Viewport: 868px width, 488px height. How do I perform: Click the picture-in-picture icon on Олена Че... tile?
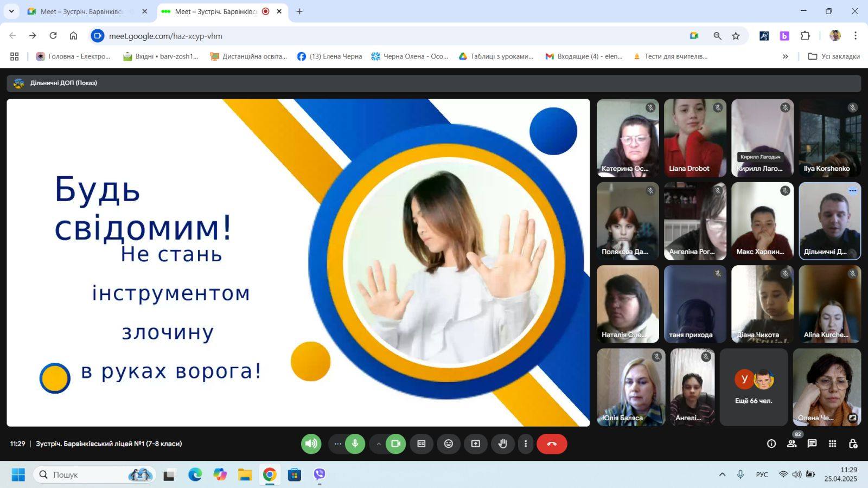click(853, 418)
